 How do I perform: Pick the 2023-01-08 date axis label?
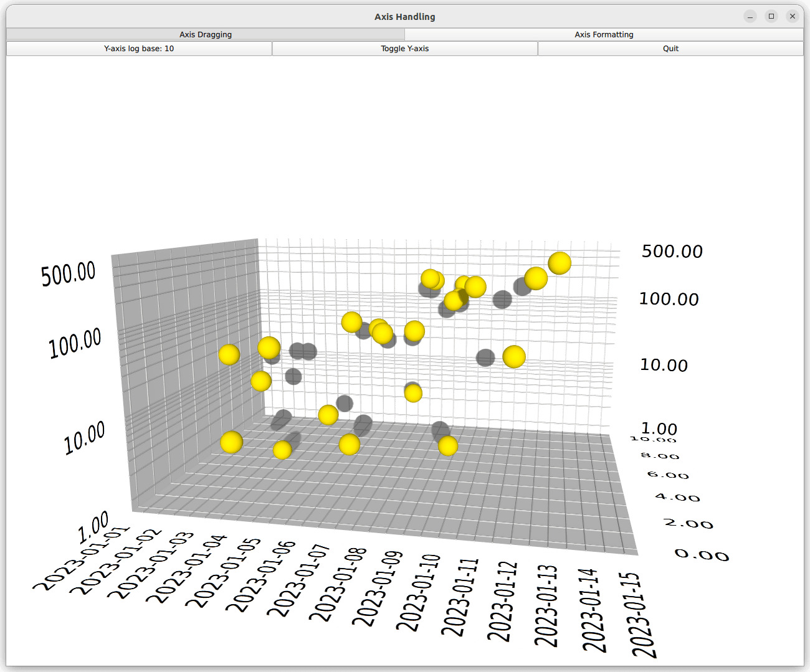pyautogui.click(x=338, y=584)
